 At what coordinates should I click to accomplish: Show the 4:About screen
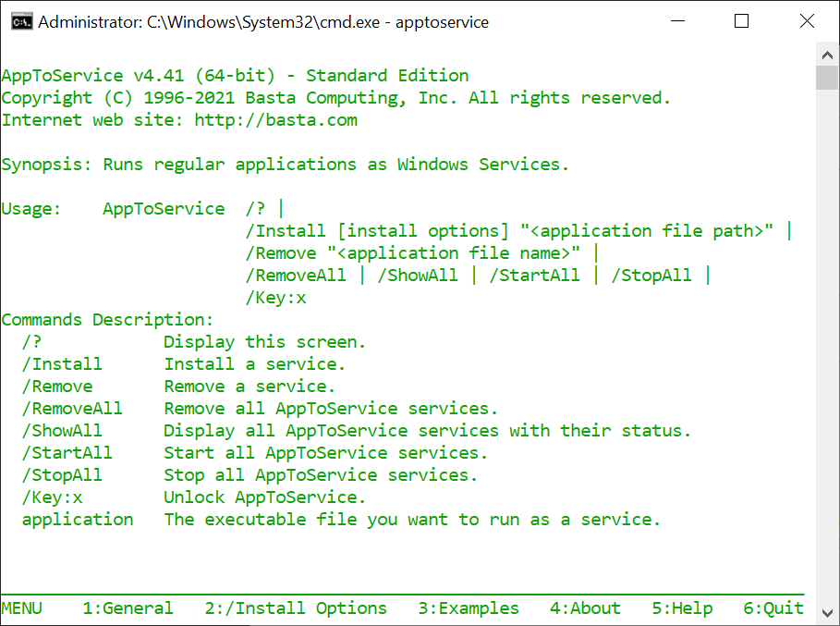[585, 608]
